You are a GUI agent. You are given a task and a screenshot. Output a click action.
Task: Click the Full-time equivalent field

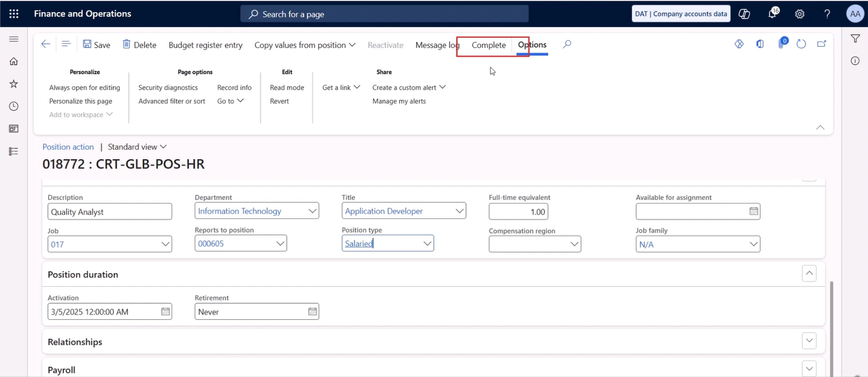pos(519,211)
